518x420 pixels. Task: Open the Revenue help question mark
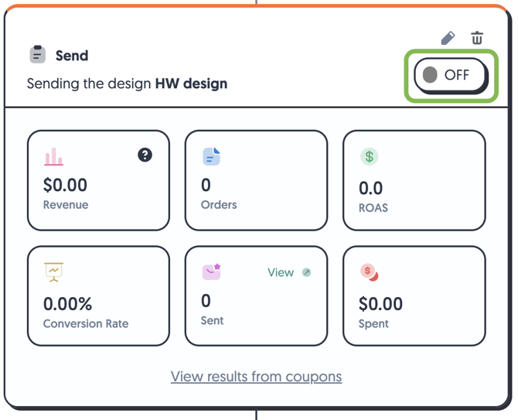click(145, 155)
